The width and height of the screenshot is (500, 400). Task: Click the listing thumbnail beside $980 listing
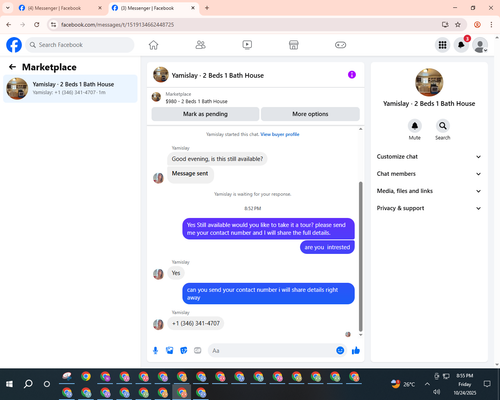[x=156, y=97]
